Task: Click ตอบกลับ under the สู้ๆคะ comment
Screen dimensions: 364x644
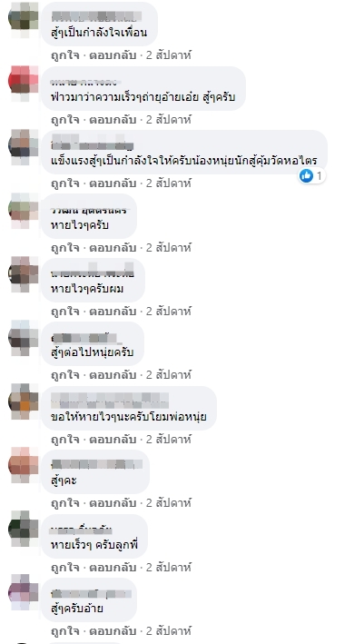Action: click(x=113, y=502)
